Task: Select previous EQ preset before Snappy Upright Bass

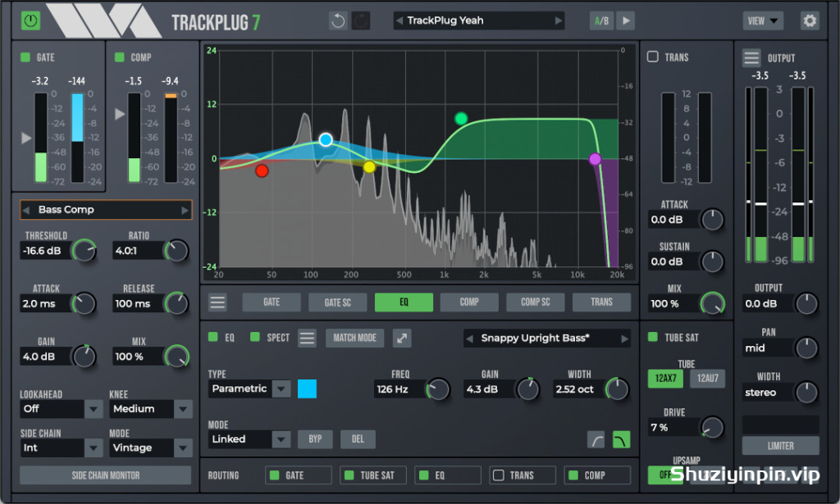Action: (x=470, y=338)
